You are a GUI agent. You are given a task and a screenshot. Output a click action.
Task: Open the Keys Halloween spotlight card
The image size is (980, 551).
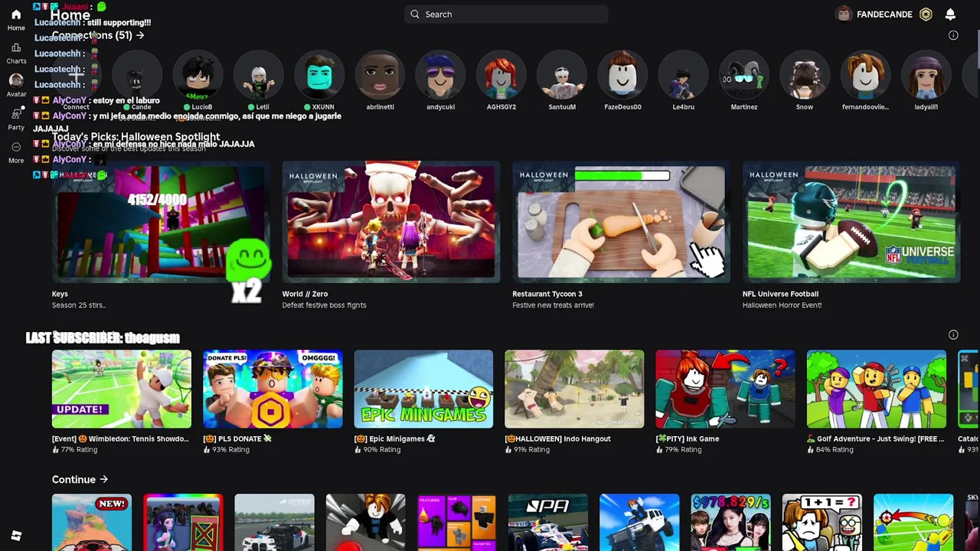click(161, 222)
